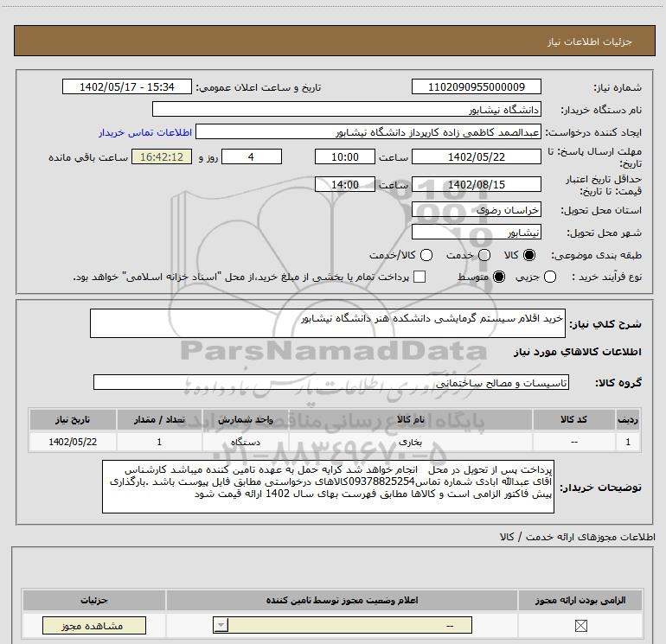Toggle the mandatory license crossed checkbox
The width and height of the screenshot is (666, 644).
click(x=580, y=625)
